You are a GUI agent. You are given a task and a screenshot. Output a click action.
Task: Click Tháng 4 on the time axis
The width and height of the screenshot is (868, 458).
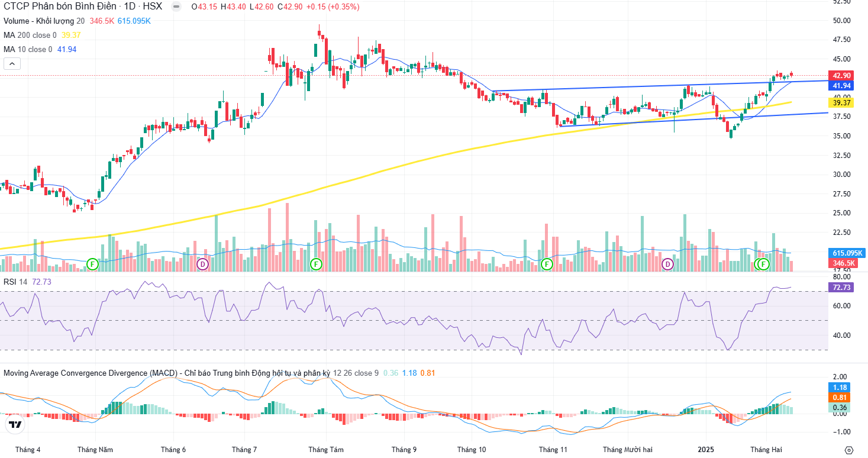[x=28, y=450]
